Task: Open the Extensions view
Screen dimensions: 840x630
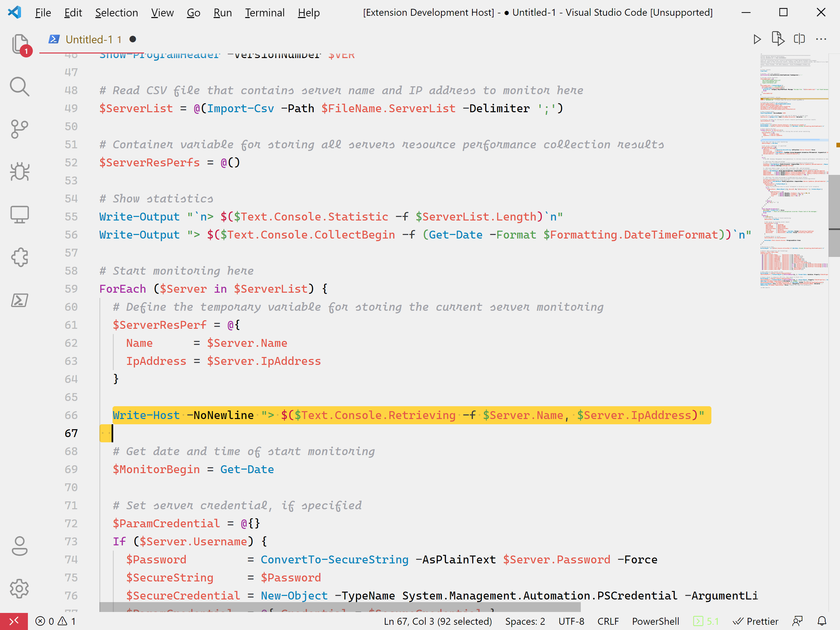Action: [20, 257]
